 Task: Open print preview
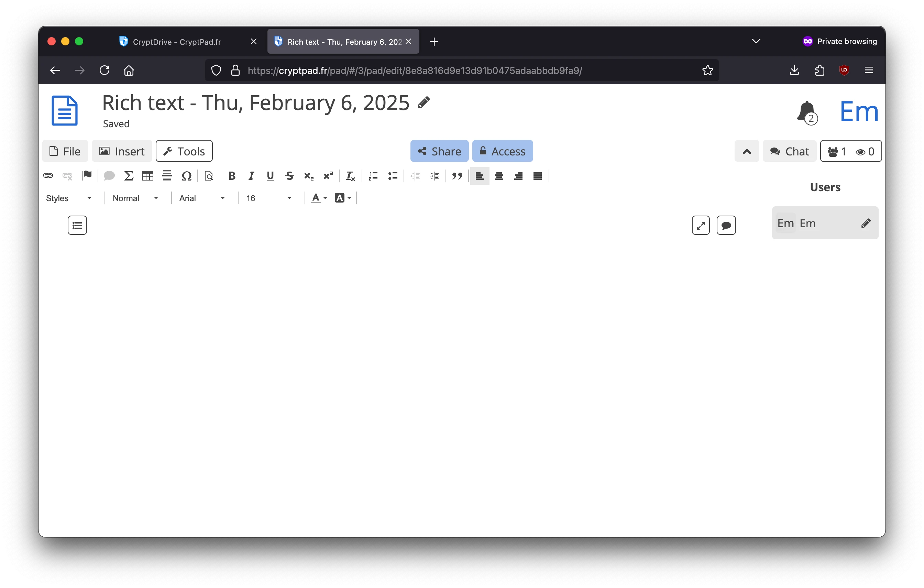pos(209,176)
